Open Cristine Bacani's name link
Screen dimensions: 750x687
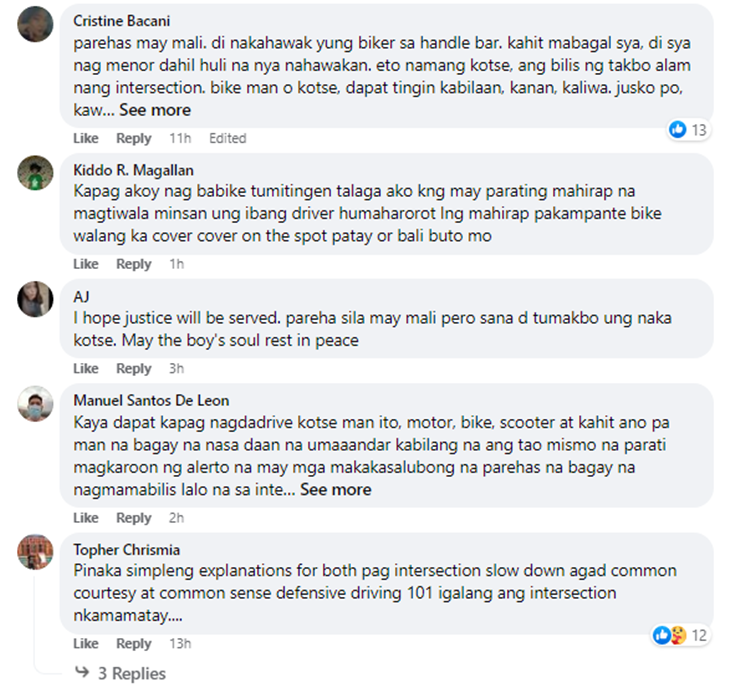click(x=121, y=21)
